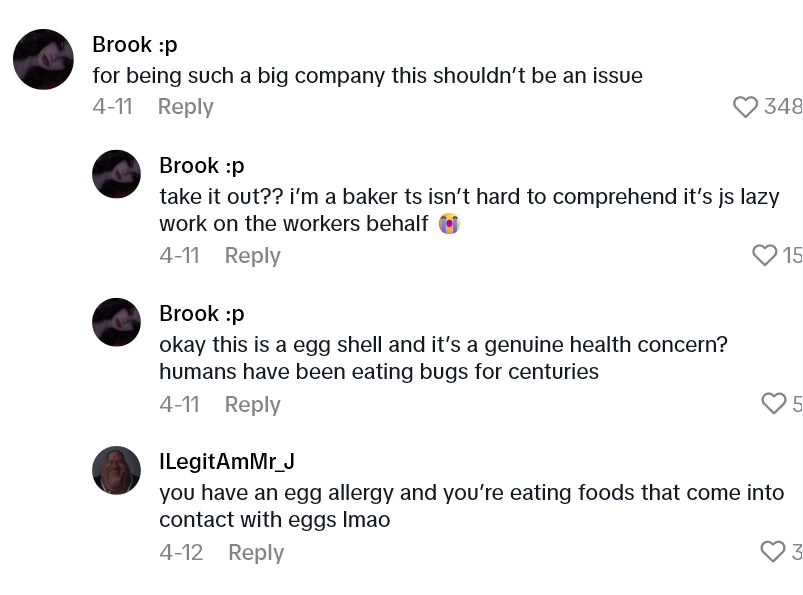The image size is (803, 595).
Task: Reply to the 'big company' comment
Action: point(185,107)
